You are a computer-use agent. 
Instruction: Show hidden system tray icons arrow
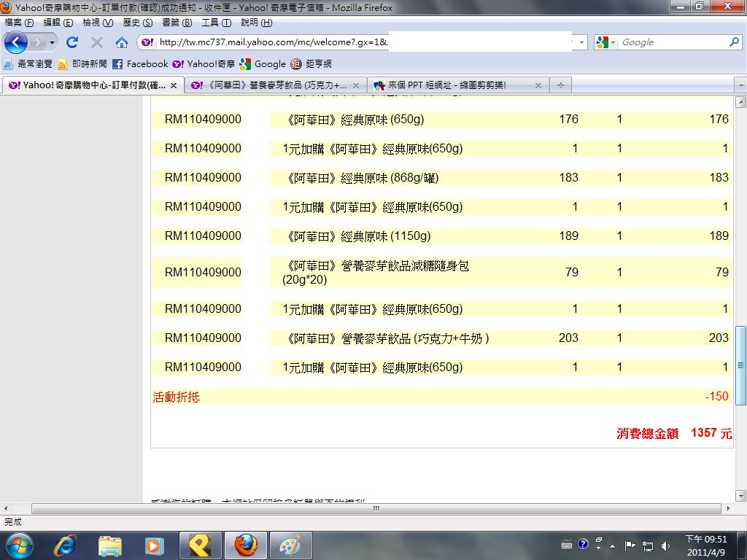click(x=613, y=545)
